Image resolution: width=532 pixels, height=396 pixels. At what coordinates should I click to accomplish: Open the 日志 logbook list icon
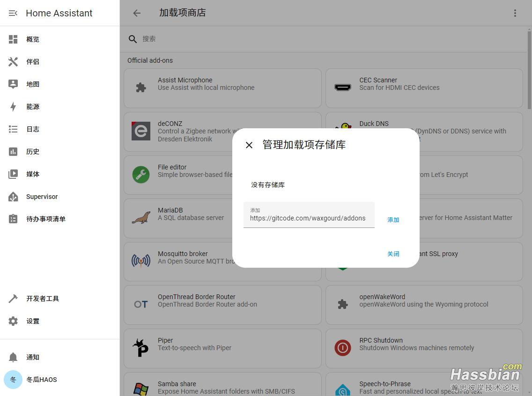point(13,129)
